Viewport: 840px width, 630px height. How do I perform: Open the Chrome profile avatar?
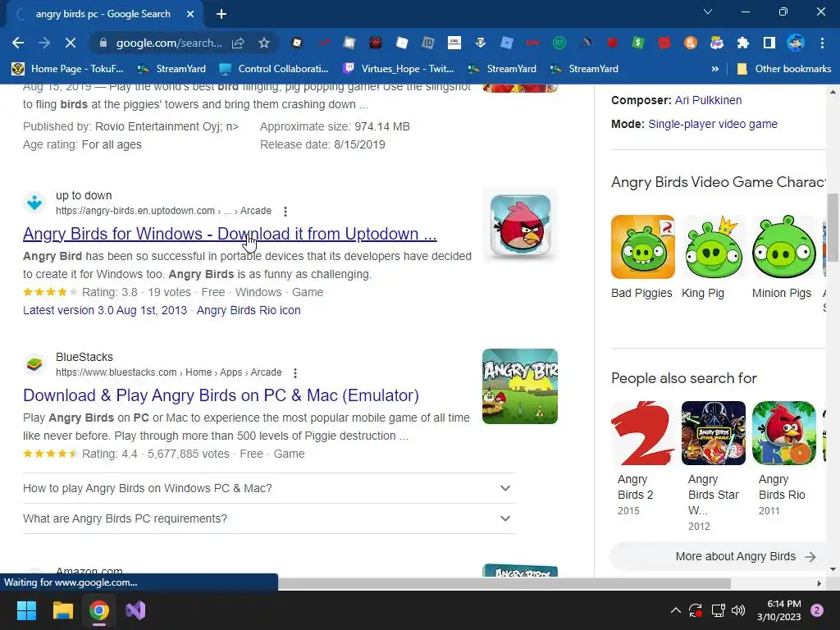(x=796, y=43)
